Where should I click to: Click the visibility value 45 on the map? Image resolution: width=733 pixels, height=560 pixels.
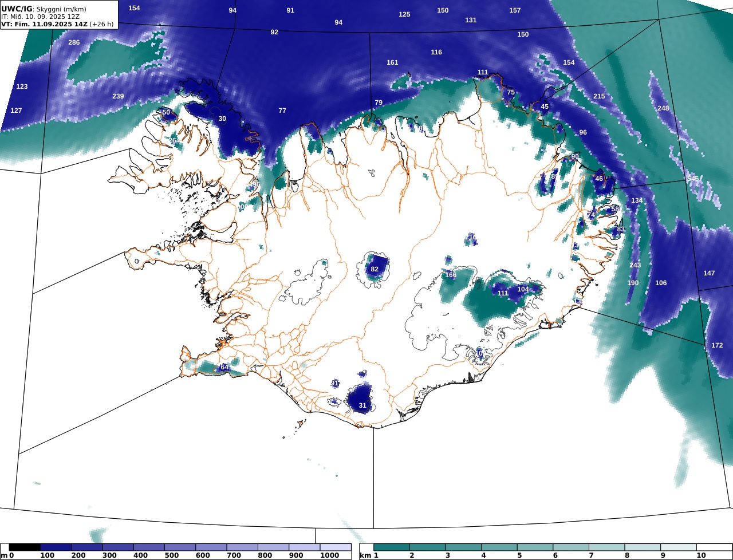coord(545,107)
